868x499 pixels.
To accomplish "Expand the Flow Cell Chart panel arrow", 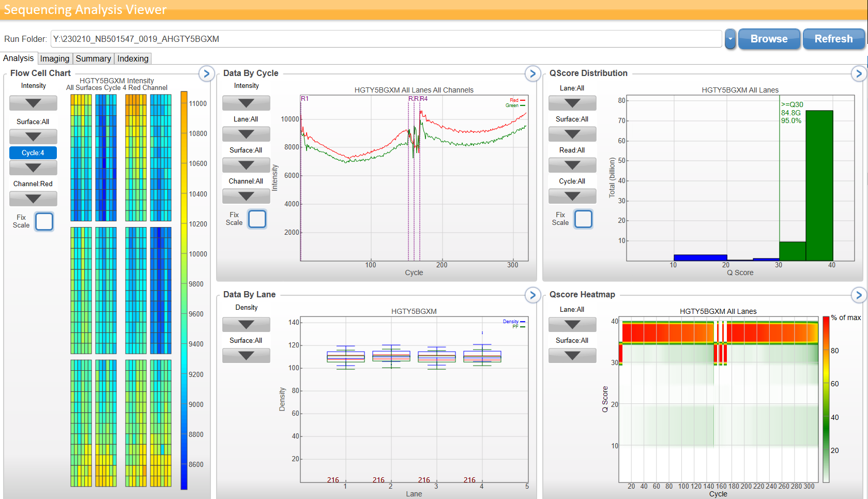I will pyautogui.click(x=206, y=73).
